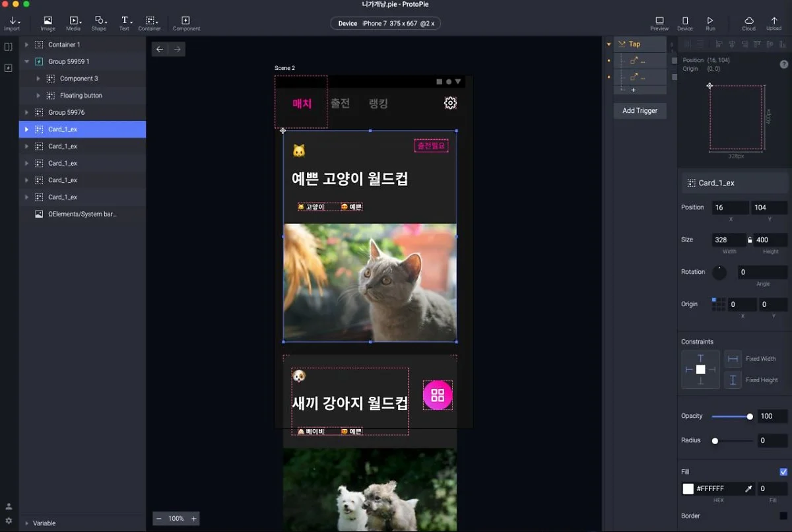
Task: Click the Opacity slider handle
Action: (x=750, y=416)
